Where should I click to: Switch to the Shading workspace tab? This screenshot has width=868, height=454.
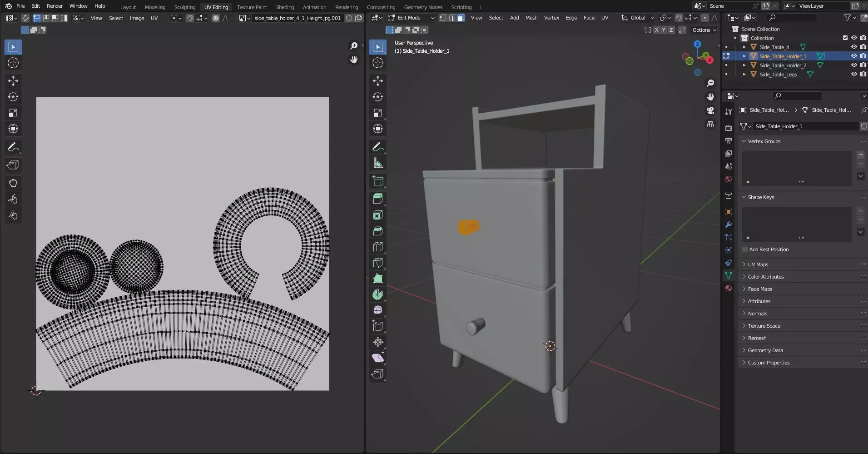285,7
